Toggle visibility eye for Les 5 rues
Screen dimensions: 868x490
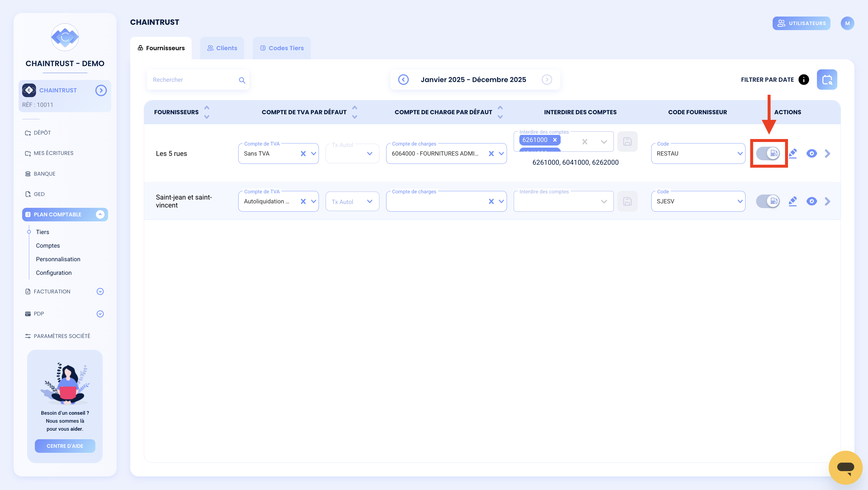click(811, 153)
